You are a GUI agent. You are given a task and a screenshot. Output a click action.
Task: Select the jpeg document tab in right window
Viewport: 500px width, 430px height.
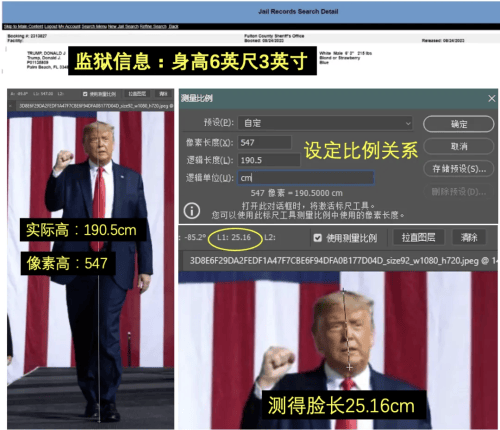tap(338, 261)
